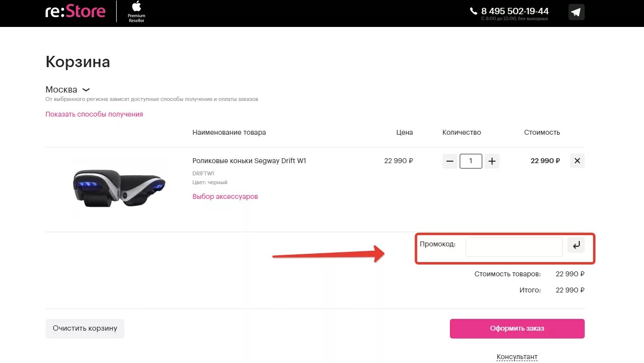This screenshot has width=644, height=363.
Task: Click Выбор аксессуаров link
Action: coord(225,196)
